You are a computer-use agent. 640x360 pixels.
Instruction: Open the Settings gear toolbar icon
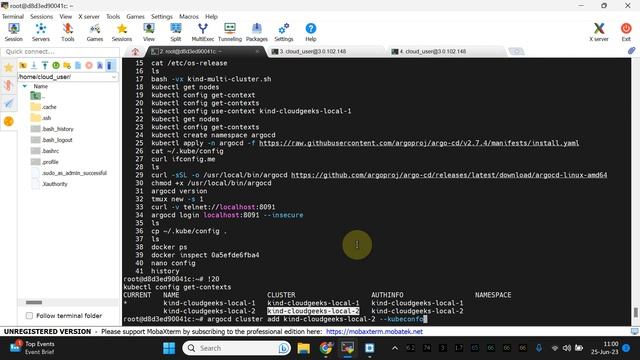point(284,32)
